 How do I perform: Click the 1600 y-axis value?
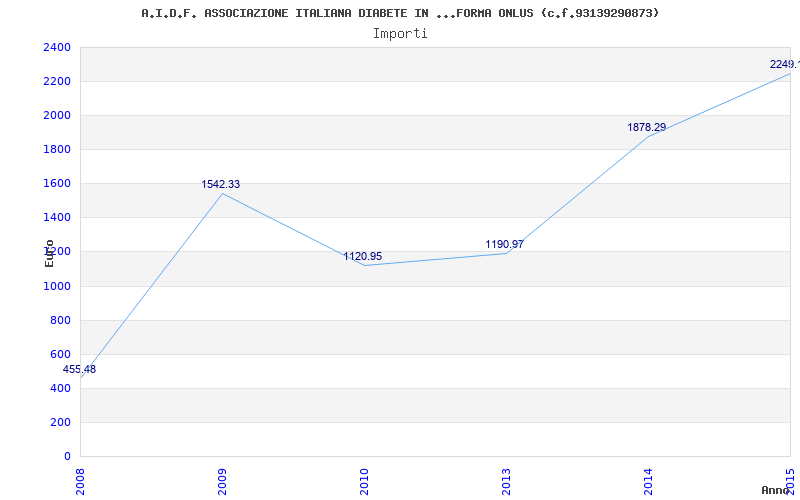click(57, 184)
